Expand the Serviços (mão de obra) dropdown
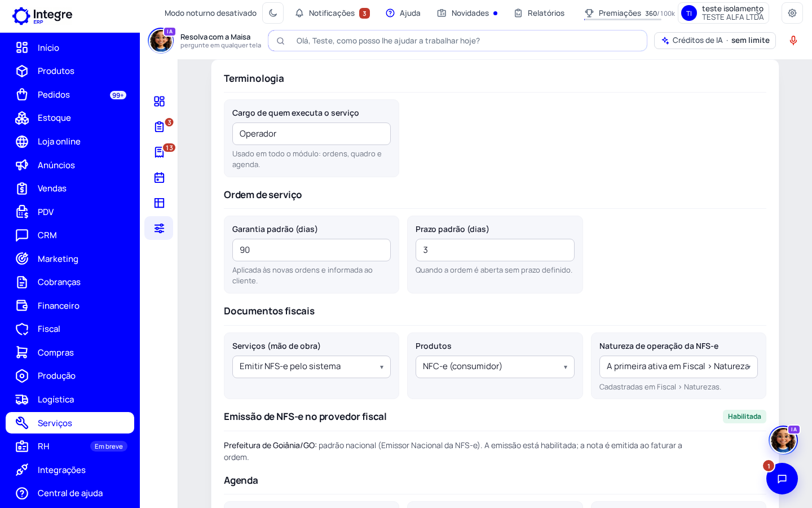Screen dimensions: 812x508 click(311, 367)
